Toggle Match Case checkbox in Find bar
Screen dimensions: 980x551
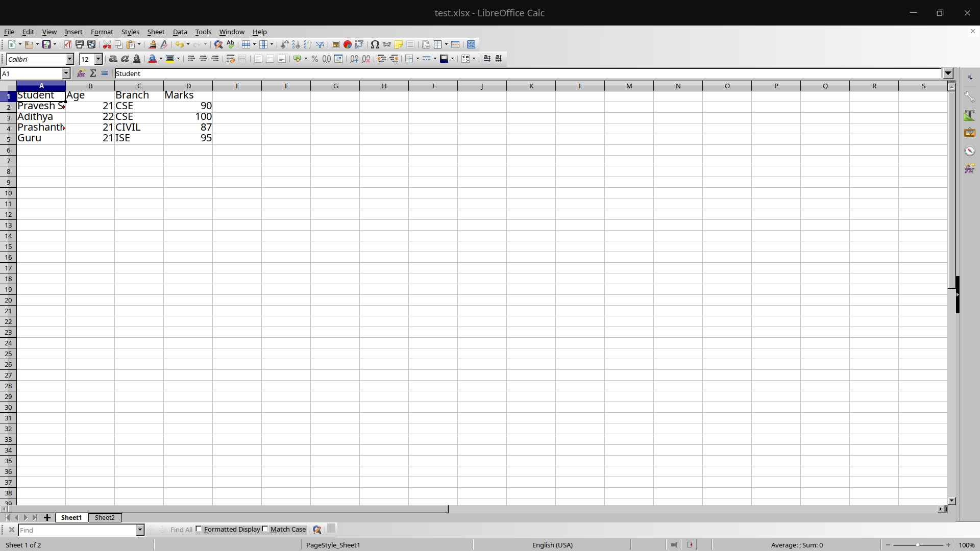265,529
